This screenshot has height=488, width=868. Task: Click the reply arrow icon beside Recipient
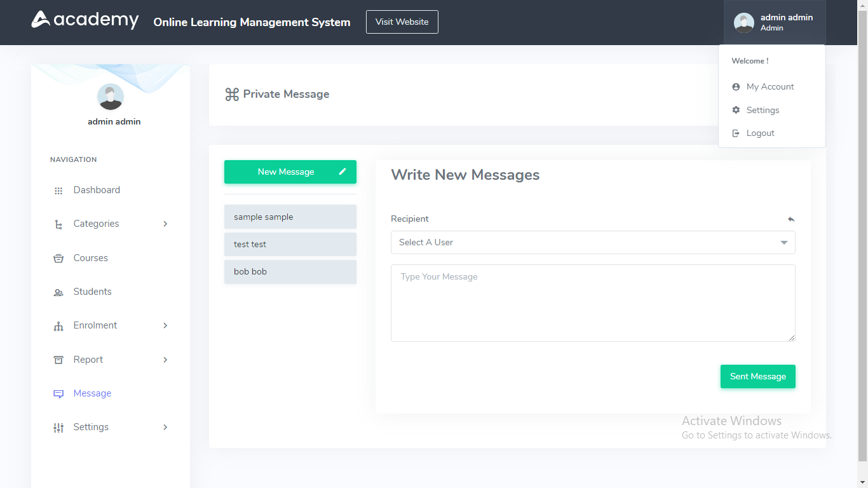790,219
